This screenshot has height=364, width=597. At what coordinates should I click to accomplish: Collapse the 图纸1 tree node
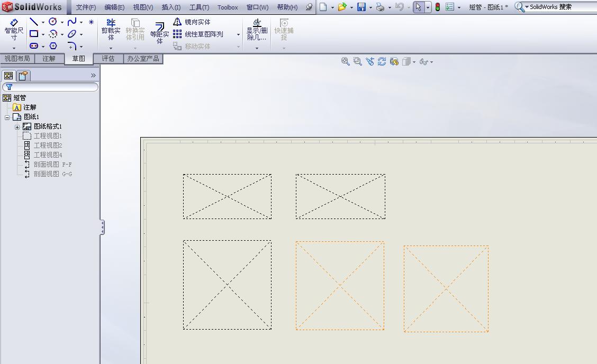coord(7,117)
